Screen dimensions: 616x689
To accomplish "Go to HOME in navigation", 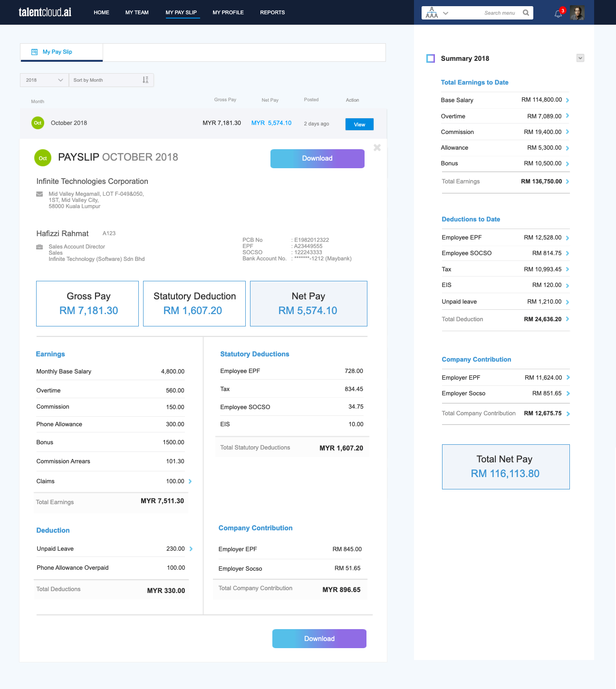I will coord(101,12).
